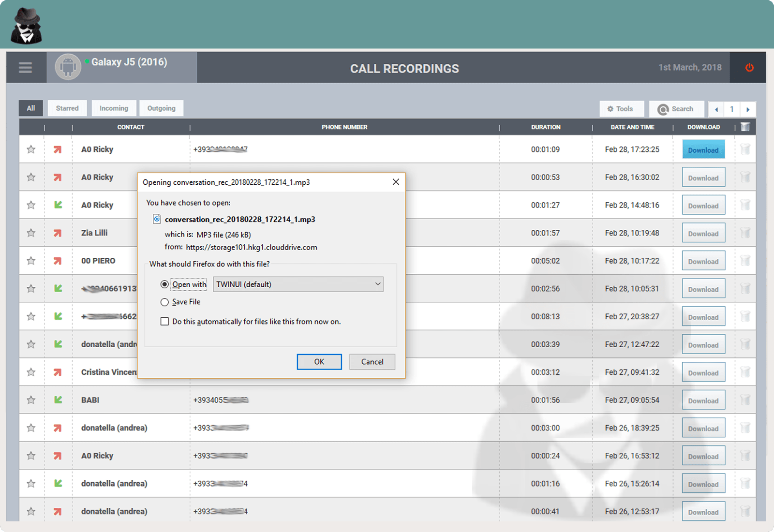
Task: Delete the Feb 28, 17:23:25 recording
Action: [745, 149]
